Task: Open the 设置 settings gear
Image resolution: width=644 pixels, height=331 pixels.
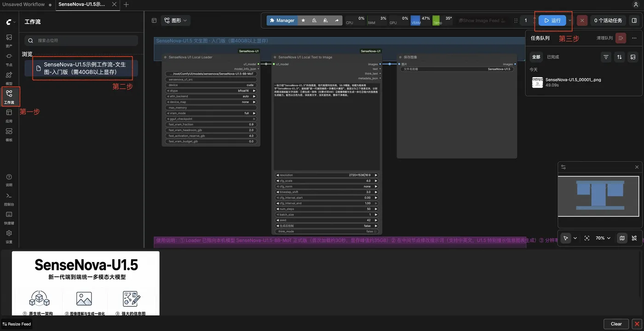Action: [9, 236]
